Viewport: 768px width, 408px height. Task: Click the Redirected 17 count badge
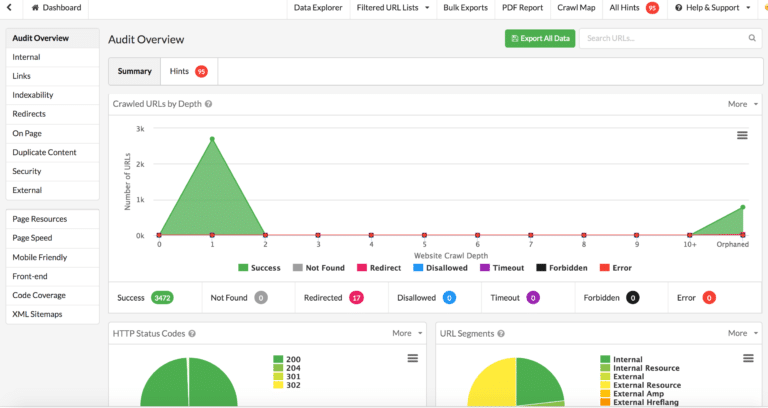click(x=356, y=298)
